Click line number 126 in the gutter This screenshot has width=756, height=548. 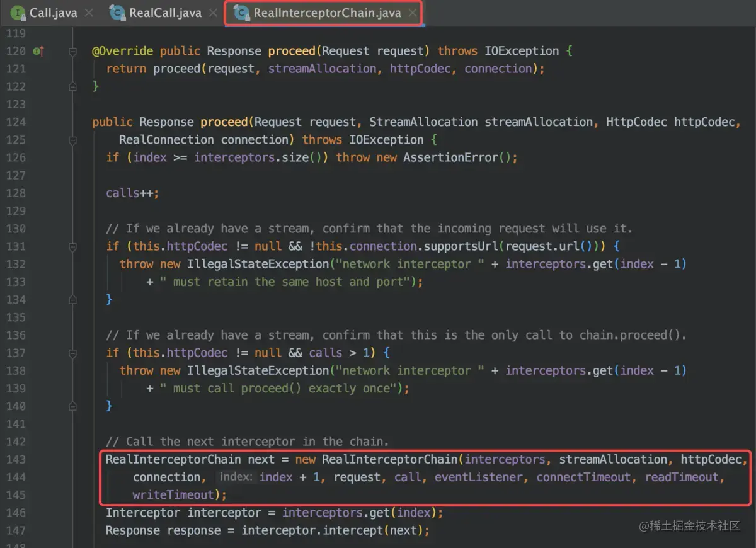point(15,157)
